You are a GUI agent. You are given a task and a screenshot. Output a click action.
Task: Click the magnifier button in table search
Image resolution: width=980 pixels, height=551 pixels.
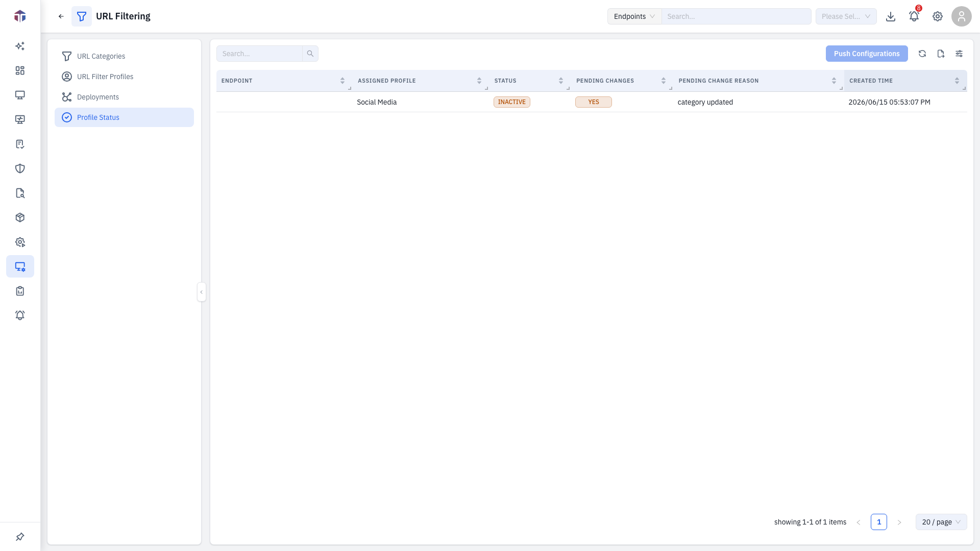[310, 54]
